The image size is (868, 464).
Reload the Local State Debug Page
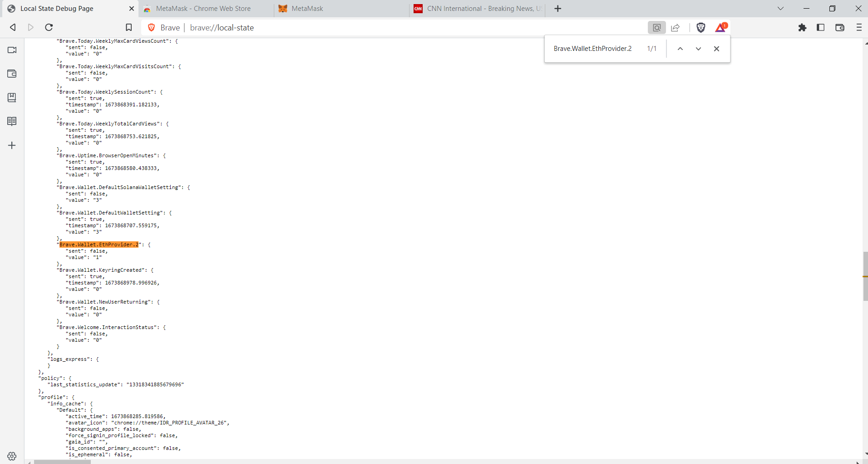pyautogui.click(x=49, y=27)
